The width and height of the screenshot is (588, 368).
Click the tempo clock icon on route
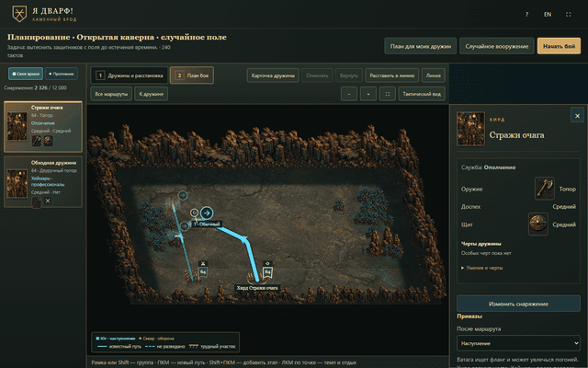(194, 213)
